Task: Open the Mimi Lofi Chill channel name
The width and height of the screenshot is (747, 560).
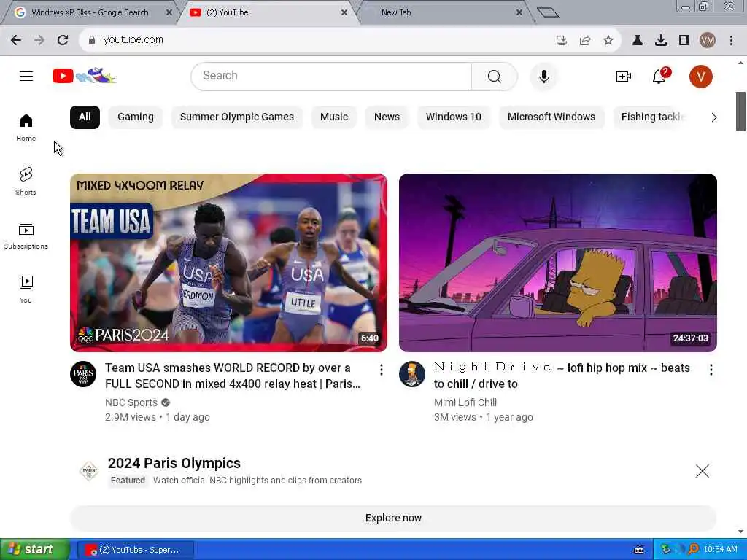Action: (465, 402)
